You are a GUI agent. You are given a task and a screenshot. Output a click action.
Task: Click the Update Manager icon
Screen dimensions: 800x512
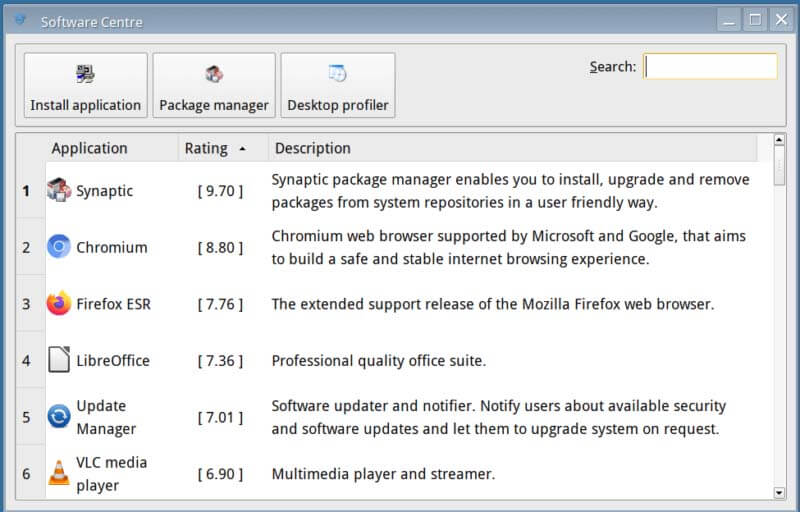click(x=59, y=416)
